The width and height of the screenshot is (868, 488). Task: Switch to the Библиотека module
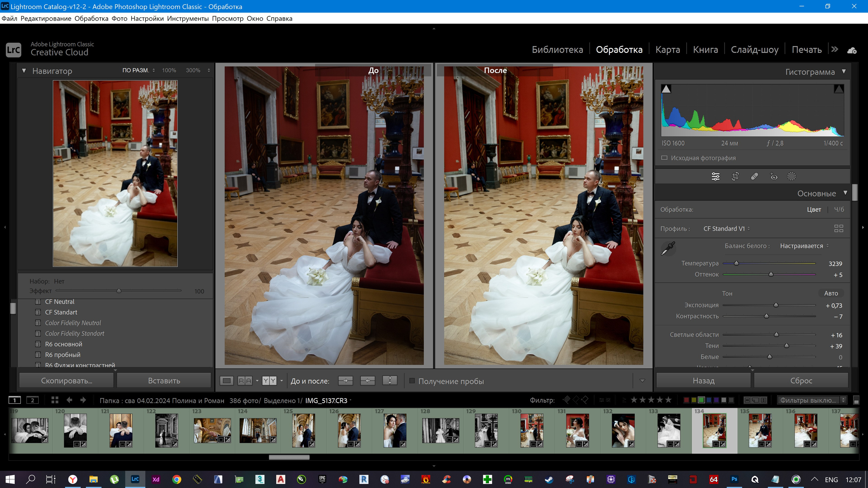coord(557,49)
